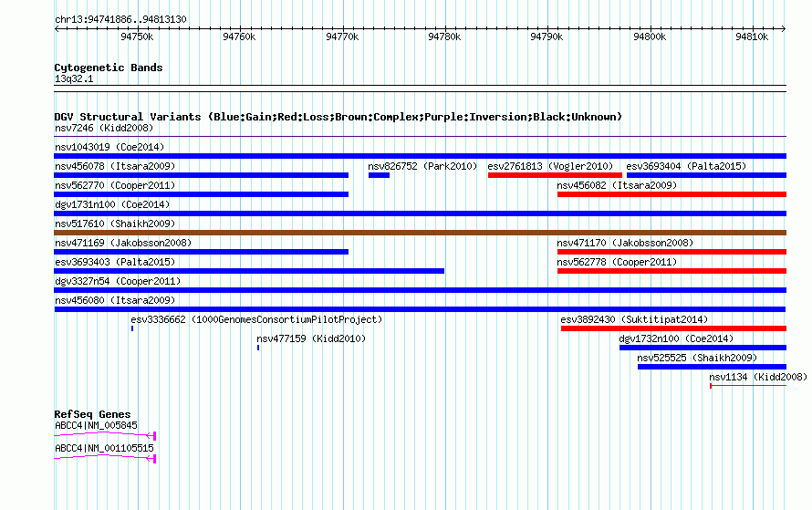Click the Cytogenetic Bands track title

[x=109, y=68]
